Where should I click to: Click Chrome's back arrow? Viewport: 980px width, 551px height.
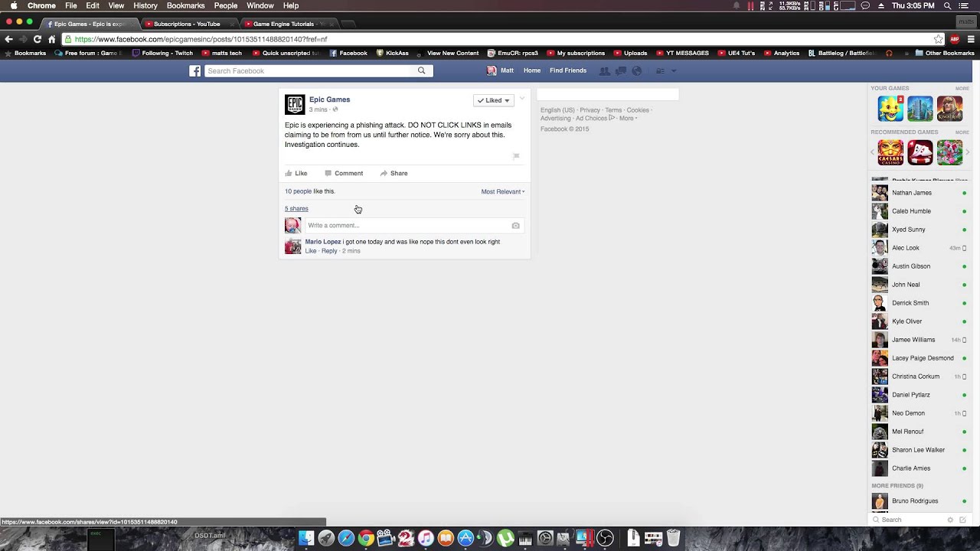[9, 39]
